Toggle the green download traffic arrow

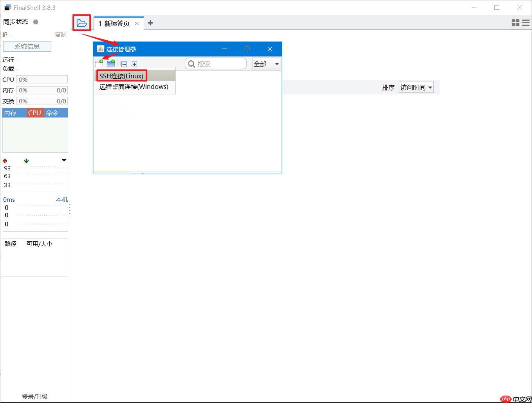point(26,161)
